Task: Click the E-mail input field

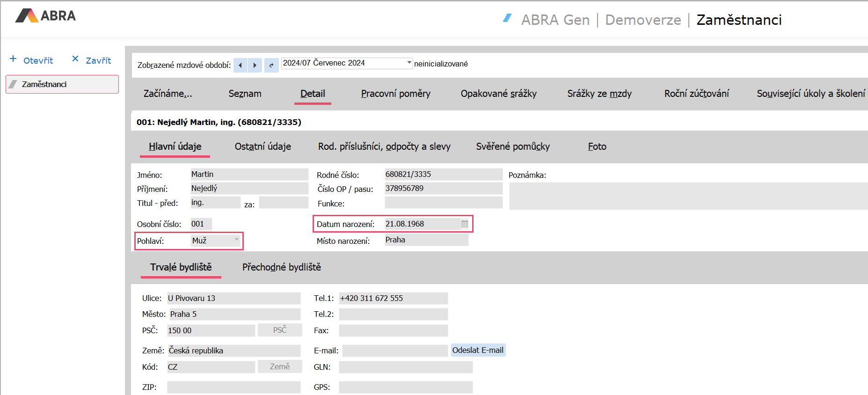Action: click(395, 351)
